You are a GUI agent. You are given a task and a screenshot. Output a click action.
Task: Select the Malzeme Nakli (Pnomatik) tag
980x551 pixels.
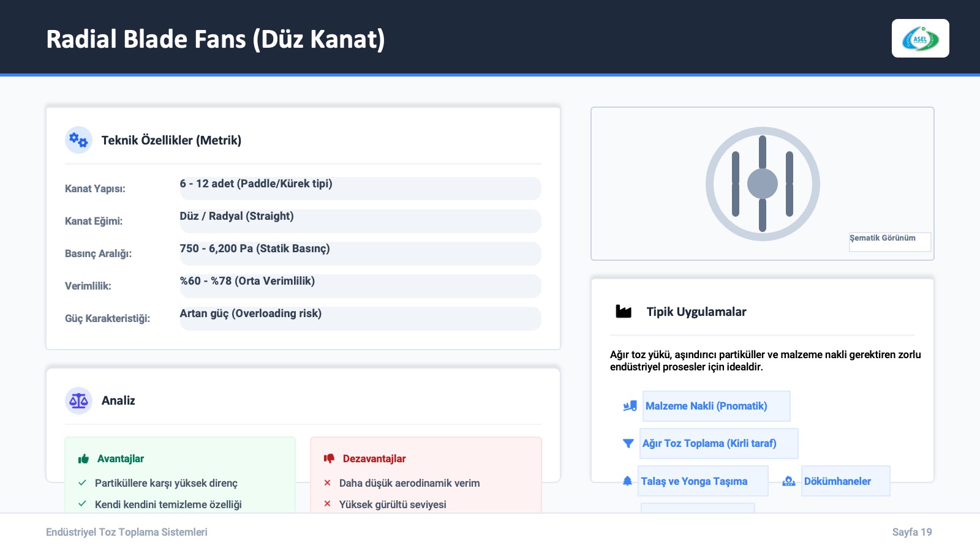pos(715,406)
